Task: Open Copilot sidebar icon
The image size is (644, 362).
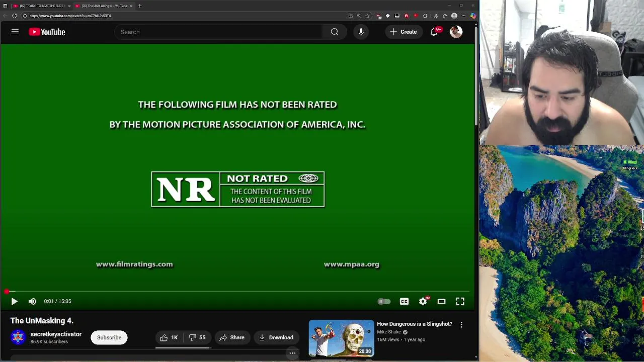Action: (x=473, y=16)
